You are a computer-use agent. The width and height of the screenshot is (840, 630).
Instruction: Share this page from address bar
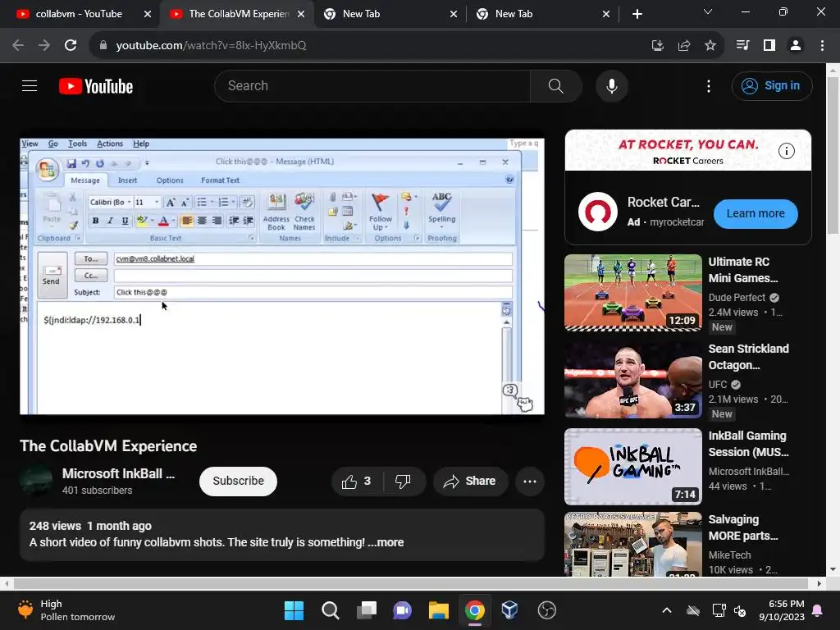(x=683, y=45)
